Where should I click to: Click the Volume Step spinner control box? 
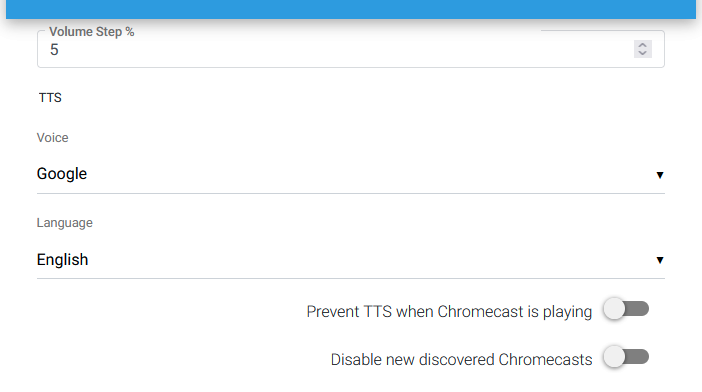[x=642, y=49]
